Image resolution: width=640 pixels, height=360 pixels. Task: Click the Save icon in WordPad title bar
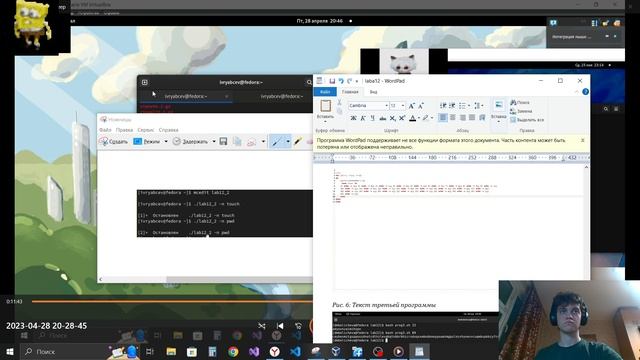[332, 81]
